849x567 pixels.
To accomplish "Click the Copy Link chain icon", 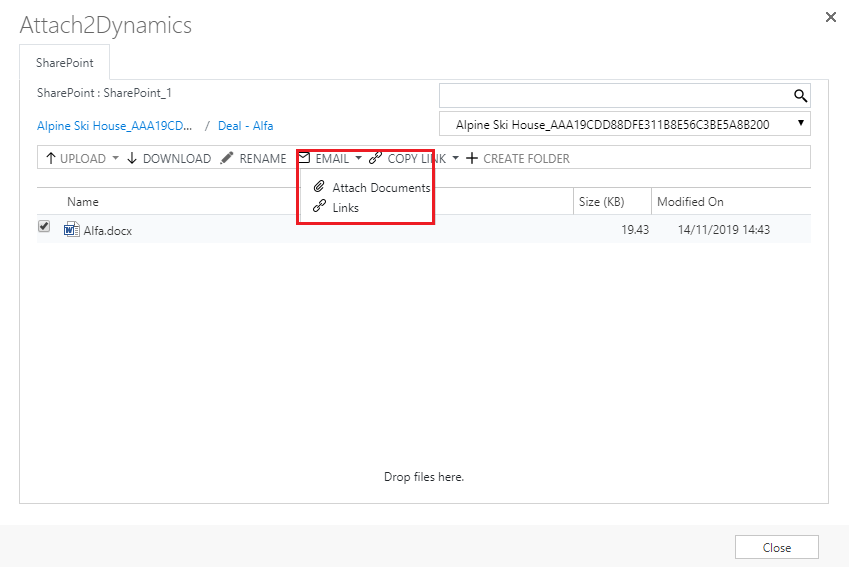I will pos(375,158).
